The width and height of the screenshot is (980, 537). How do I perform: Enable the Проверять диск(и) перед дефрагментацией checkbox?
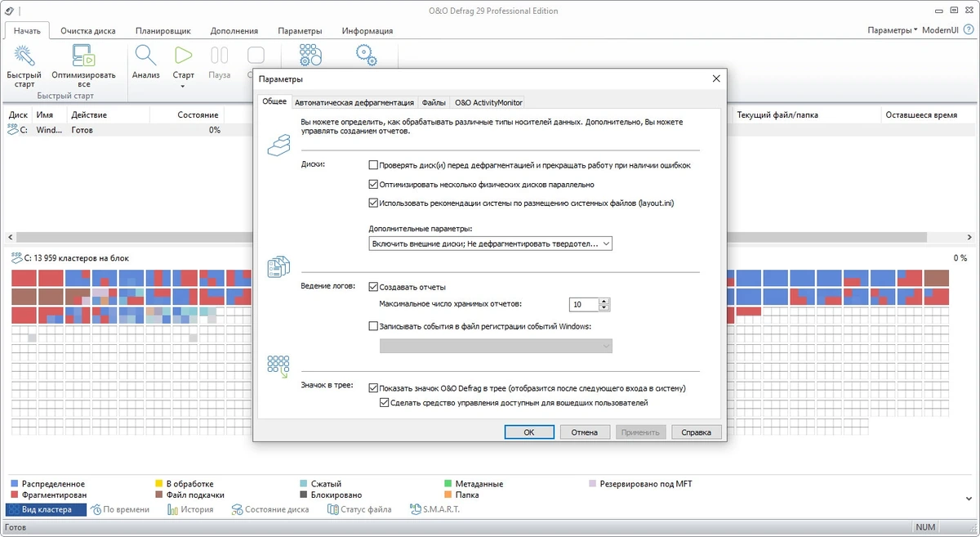click(x=373, y=165)
